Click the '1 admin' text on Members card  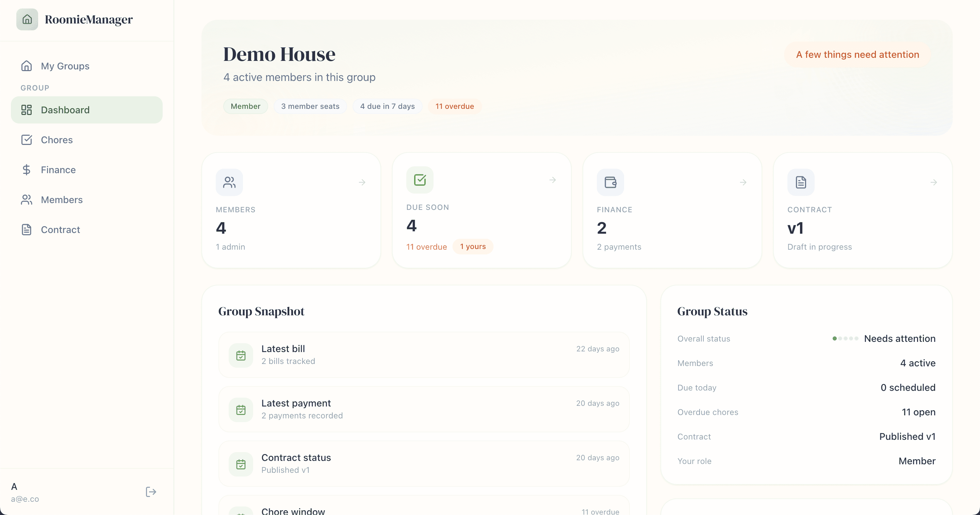coord(230,247)
